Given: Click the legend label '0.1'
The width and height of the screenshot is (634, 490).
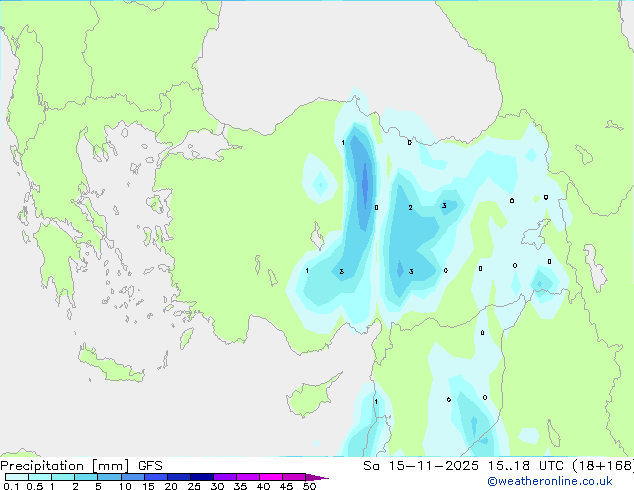Looking at the screenshot, I should 11,486.
